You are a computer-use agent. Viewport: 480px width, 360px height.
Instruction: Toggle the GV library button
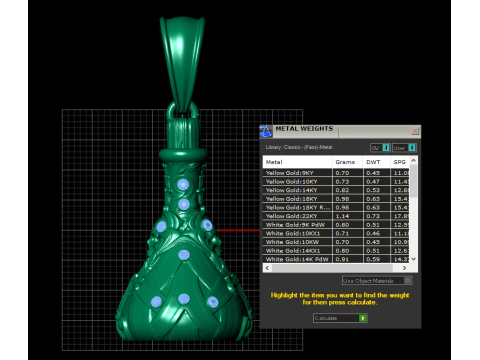pos(380,148)
